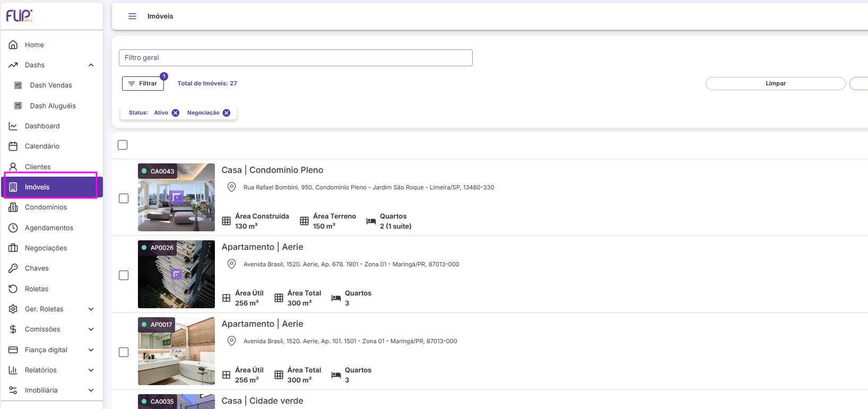868x409 pixels.
Task: Open Chaves in the sidebar
Action: click(x=51, y=268)
